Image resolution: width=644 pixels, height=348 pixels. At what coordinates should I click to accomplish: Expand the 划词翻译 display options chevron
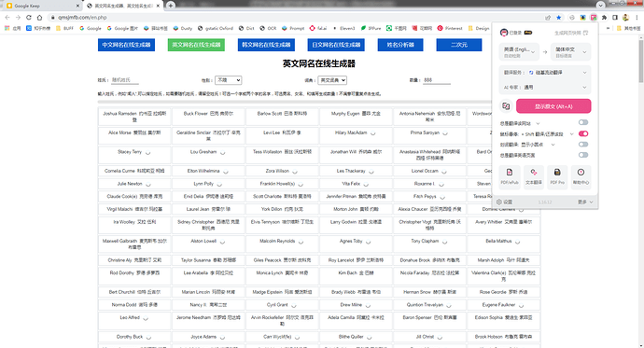point(553,145)
